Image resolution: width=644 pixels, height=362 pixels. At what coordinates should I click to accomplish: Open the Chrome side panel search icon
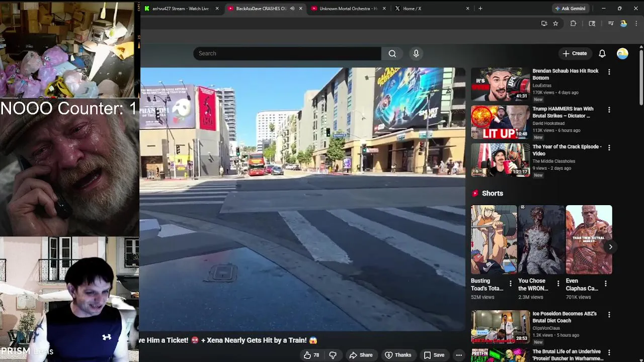pos(592,23)
